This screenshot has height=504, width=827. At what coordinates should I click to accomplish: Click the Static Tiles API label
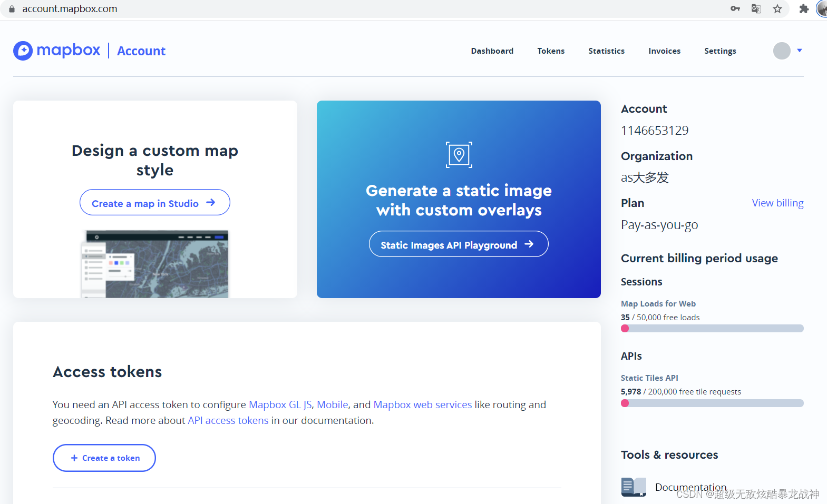(649, 378)
